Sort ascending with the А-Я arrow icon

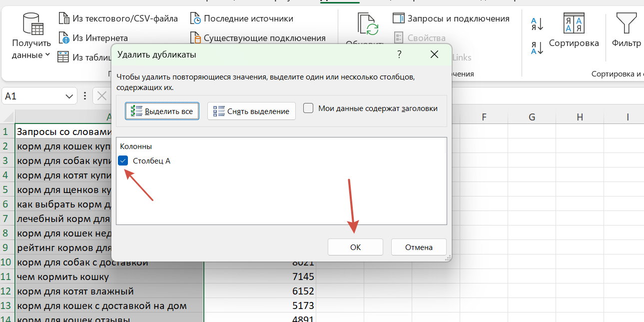[537, 24]
